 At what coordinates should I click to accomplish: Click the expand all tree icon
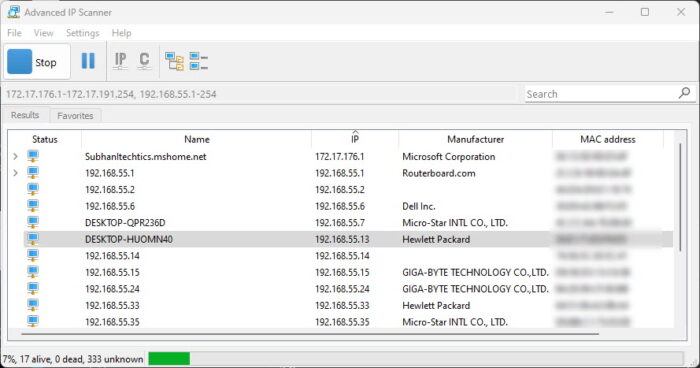pos(174,61)
